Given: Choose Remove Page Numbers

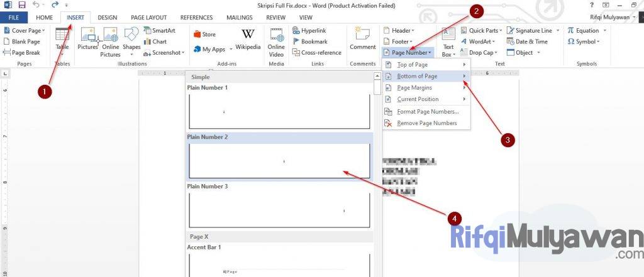Looking at the screenshot, I should [x=426, y=123].
